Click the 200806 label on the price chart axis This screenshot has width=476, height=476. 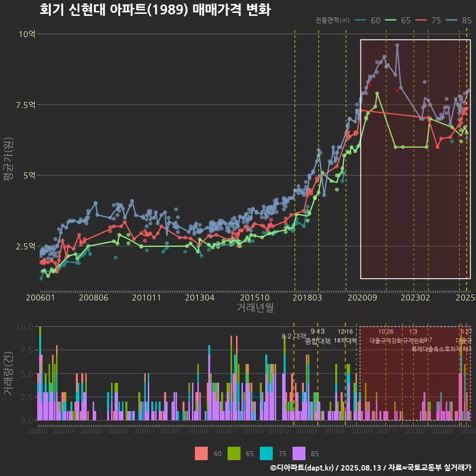(94, 297)
